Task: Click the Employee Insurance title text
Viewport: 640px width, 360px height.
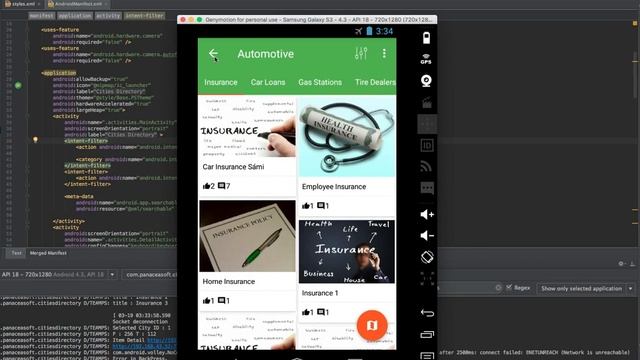Action: point(334,187)
